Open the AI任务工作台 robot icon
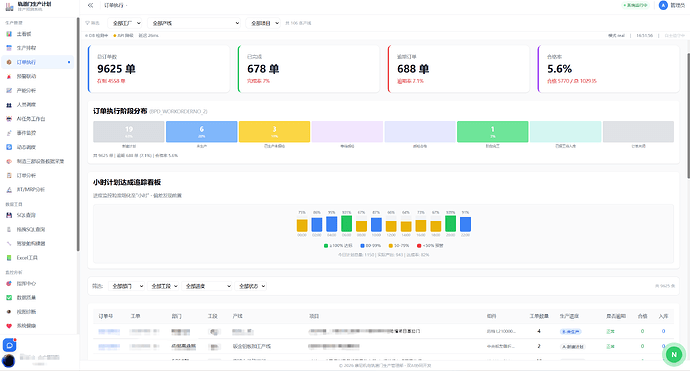This screenshot has height=371, width=690. click(x=9, y=119)
